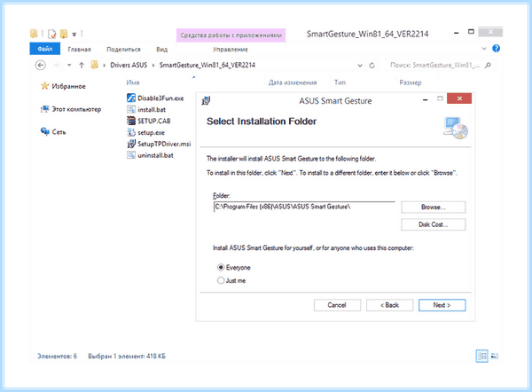Minimize the ASUS Smart Gesture dialog

[425, 99]
